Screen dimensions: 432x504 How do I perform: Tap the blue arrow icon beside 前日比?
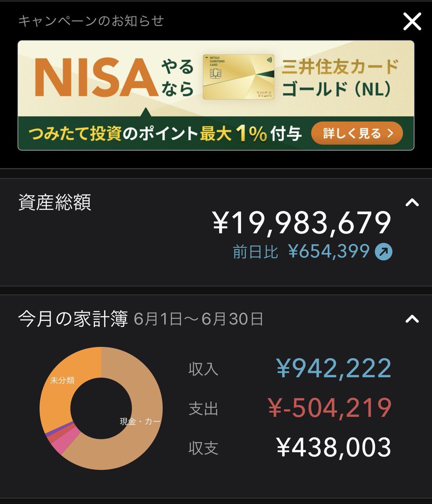click(383, 252)
